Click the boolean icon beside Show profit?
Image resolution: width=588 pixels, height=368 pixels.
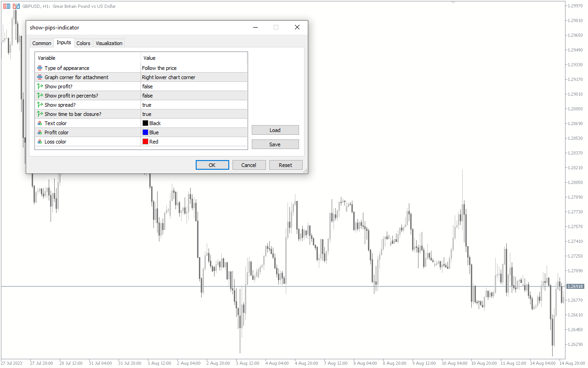[x=40, y=86]
